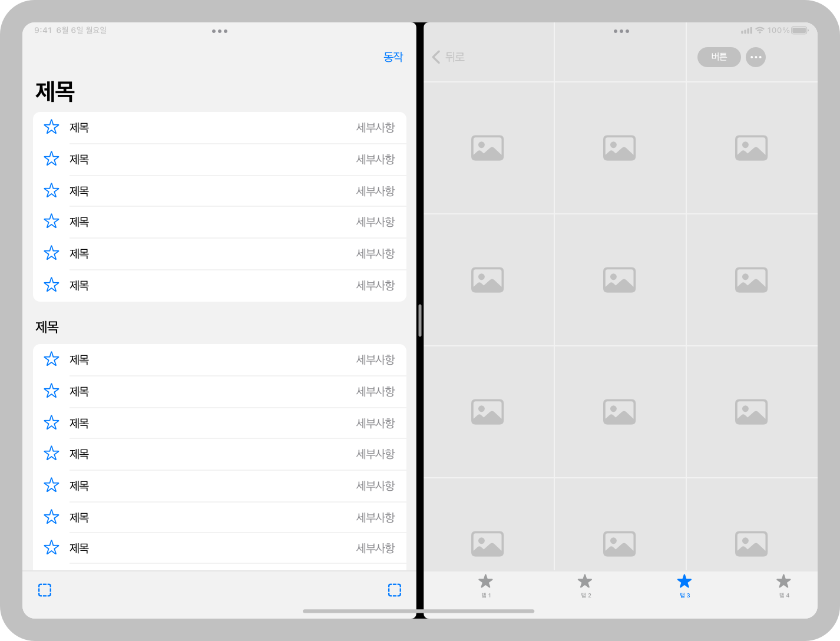Tap the lower 제목 section header

coord(48,327)
